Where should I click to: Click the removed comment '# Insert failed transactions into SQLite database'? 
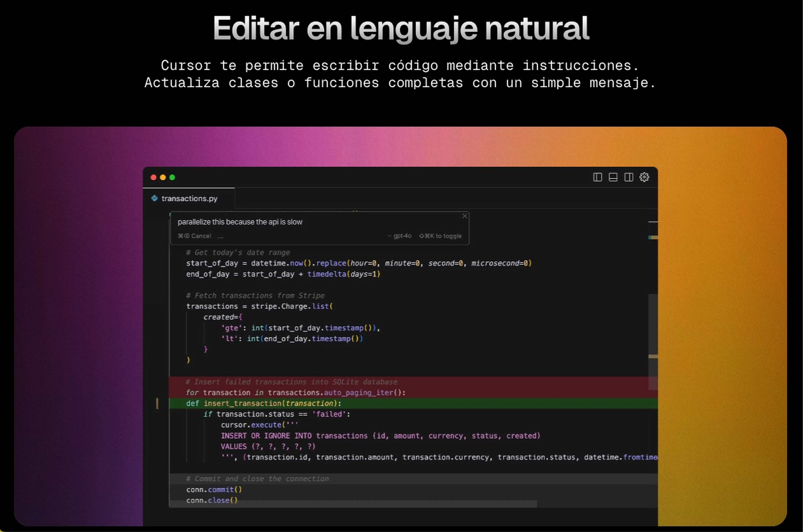click(291, 382)
